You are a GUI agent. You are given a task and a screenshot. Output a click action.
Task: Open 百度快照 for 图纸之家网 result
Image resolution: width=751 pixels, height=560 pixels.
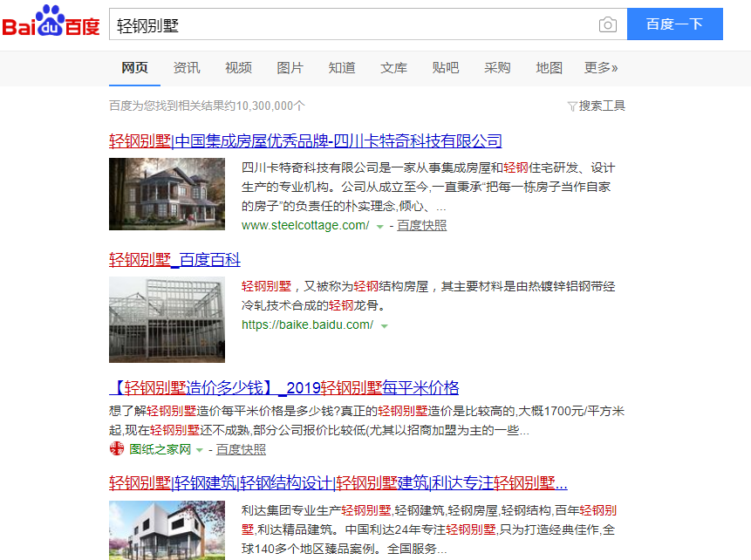point(241,449)
